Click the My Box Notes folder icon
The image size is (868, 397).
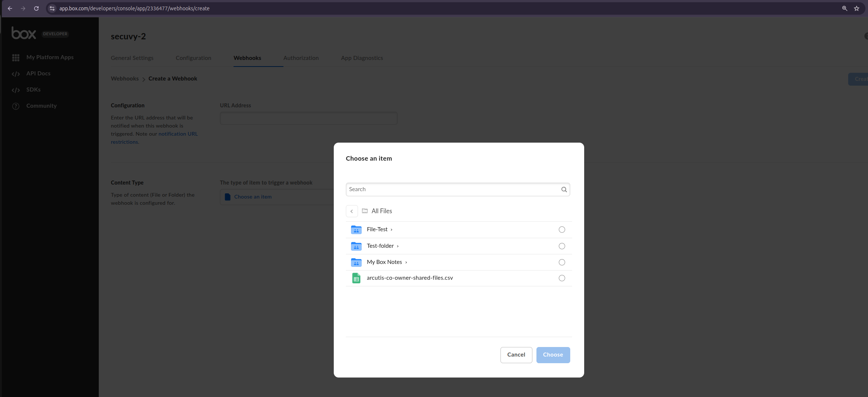click(356, 262)
